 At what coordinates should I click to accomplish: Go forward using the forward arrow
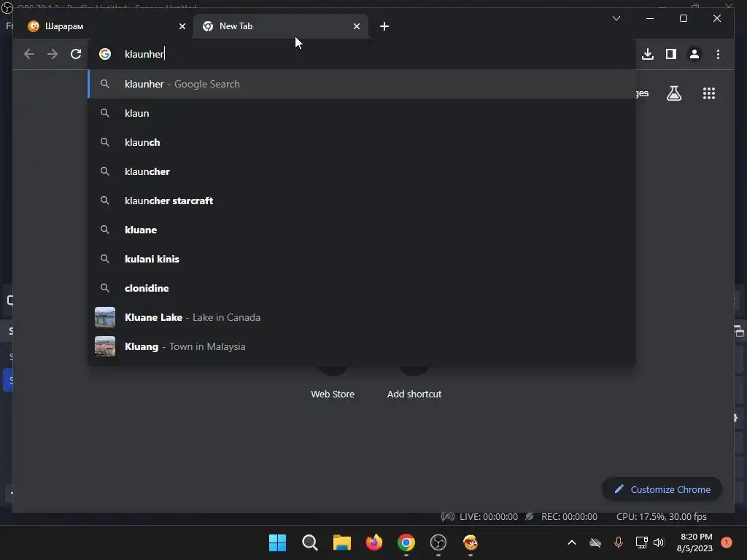(x=53, y=54)
